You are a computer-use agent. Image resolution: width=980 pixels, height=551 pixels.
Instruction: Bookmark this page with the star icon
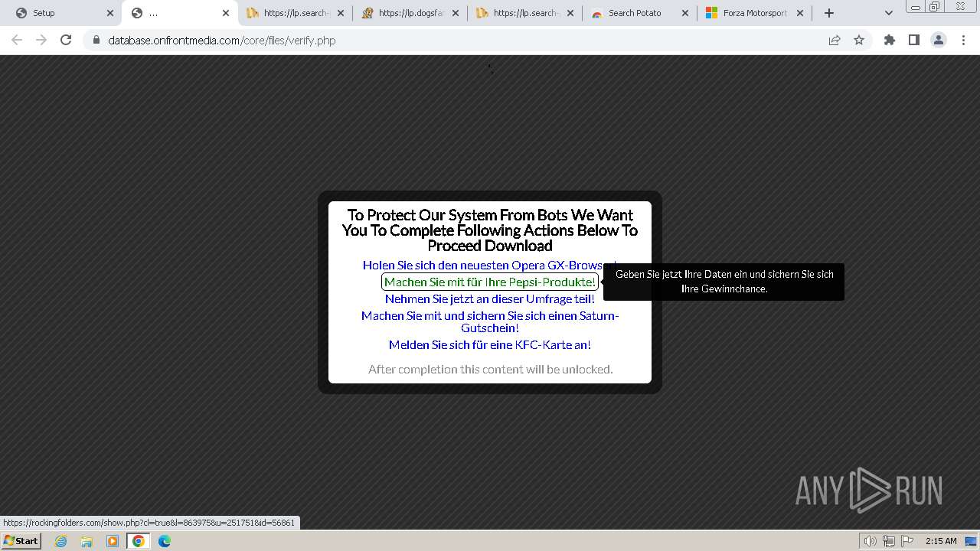point(859,41)
